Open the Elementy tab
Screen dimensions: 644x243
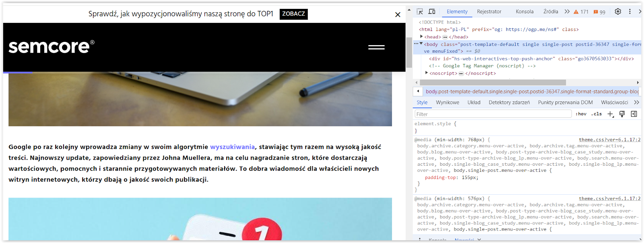coord(457,12)
